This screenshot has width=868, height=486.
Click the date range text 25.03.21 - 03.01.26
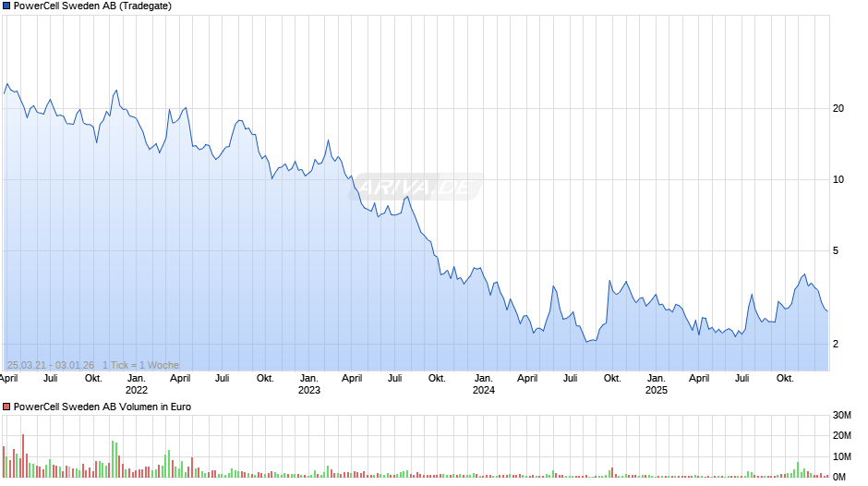coord(51,365)
